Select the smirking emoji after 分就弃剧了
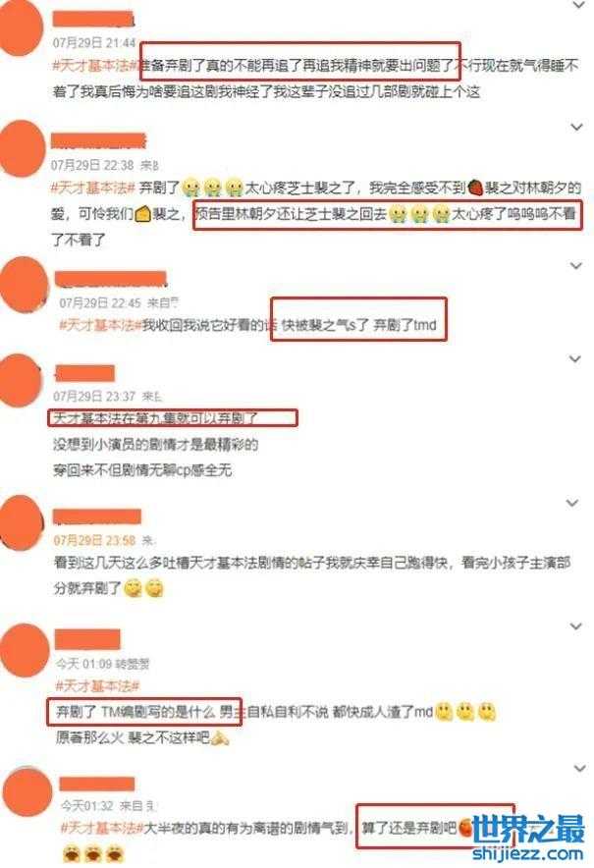The width and height of the screenshot is (594, 868). (x=134, y=588)
